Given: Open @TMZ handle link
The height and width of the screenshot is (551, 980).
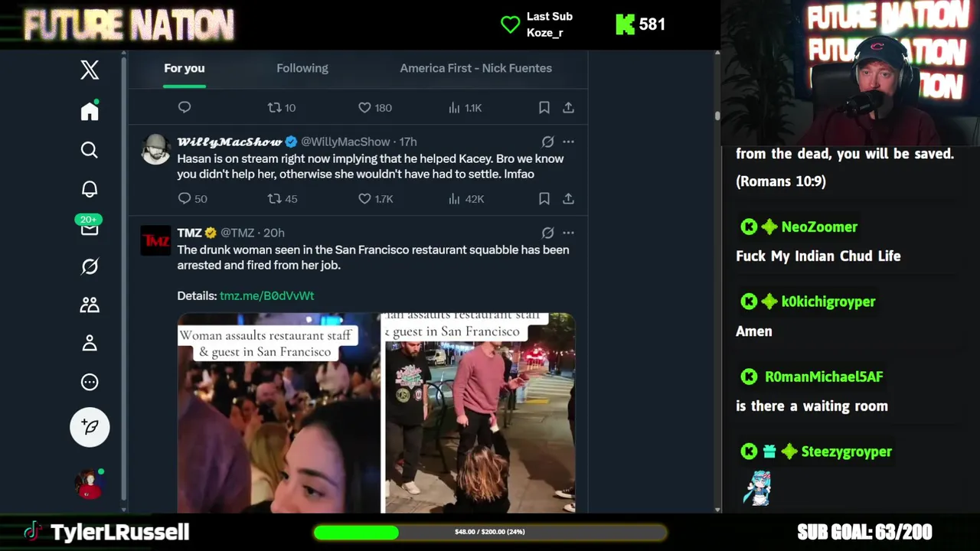Looking at the screenshot, I should 237,233.
